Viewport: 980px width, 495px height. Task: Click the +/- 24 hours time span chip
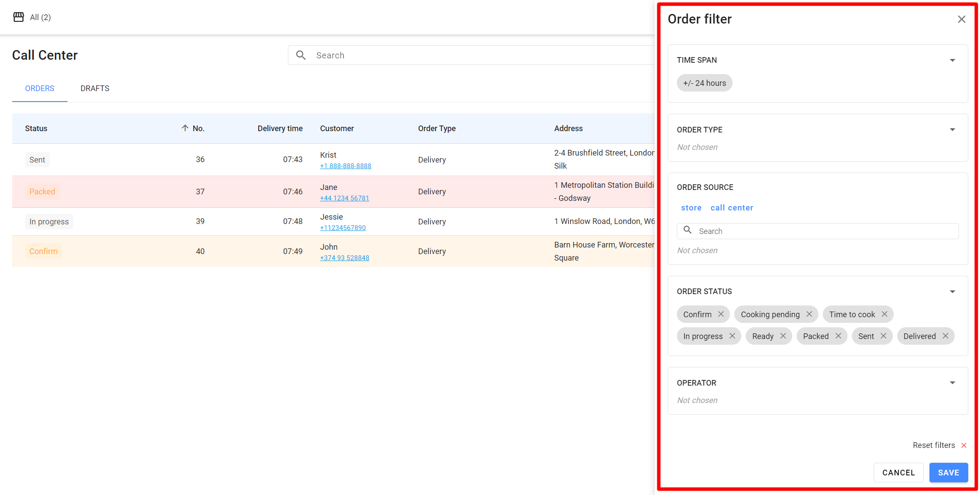[704, 83]
